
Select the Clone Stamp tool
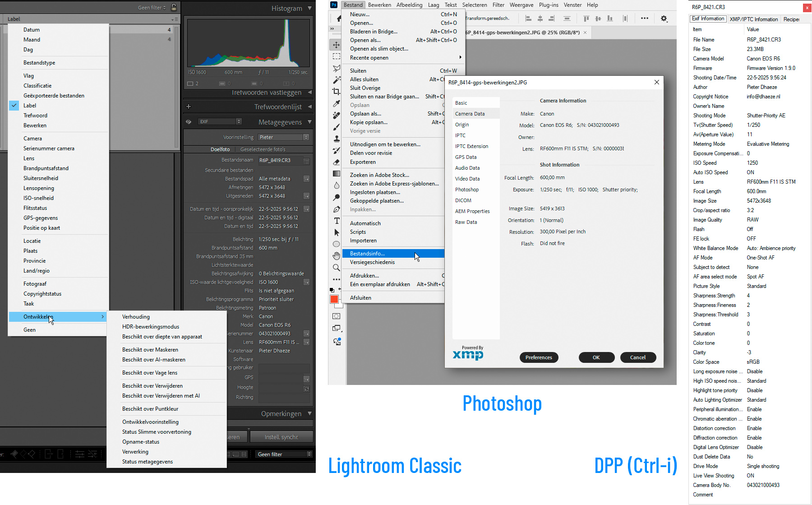[336, 139]
